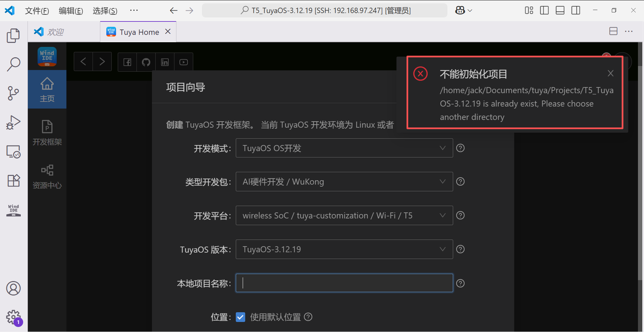The height and width of the screenshot is (332, 644).
Task: Go forward in editor navigation history
Action: [190, 11]
